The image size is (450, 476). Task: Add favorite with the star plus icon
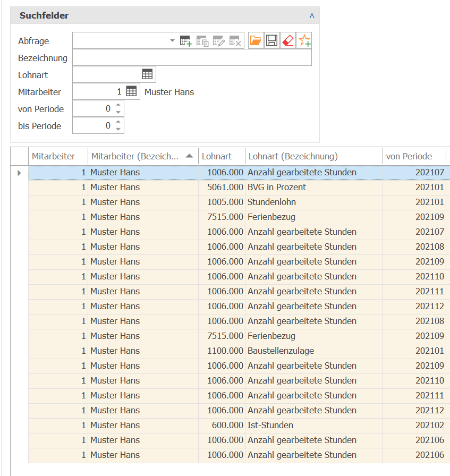coord(304,40)
